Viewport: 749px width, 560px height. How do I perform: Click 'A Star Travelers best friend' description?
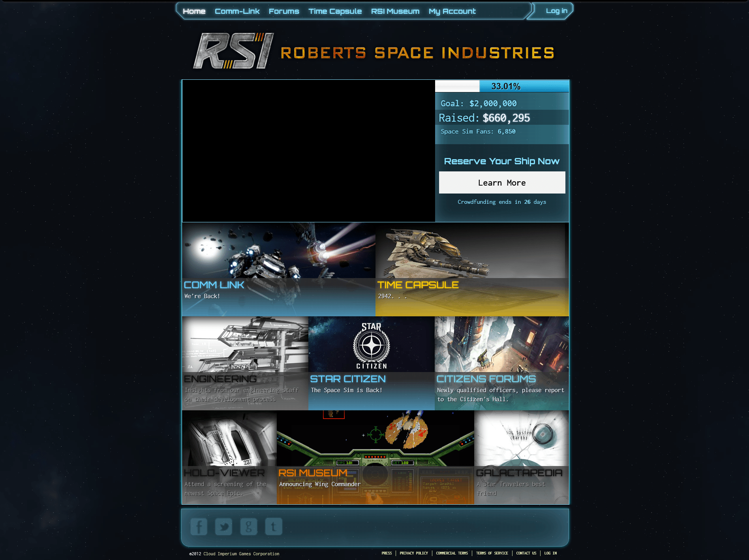click(x=511, y=489)
